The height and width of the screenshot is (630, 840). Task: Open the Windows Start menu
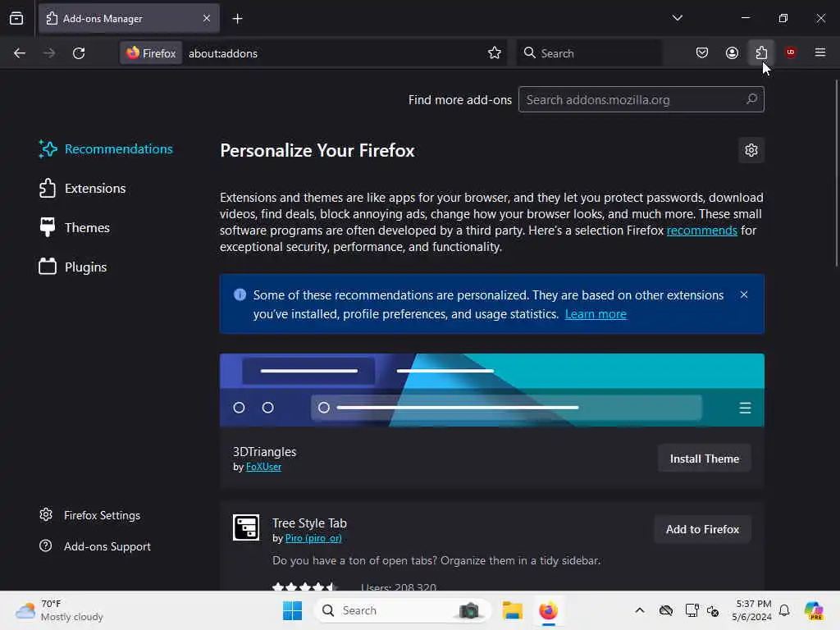(x=292, y=610)
